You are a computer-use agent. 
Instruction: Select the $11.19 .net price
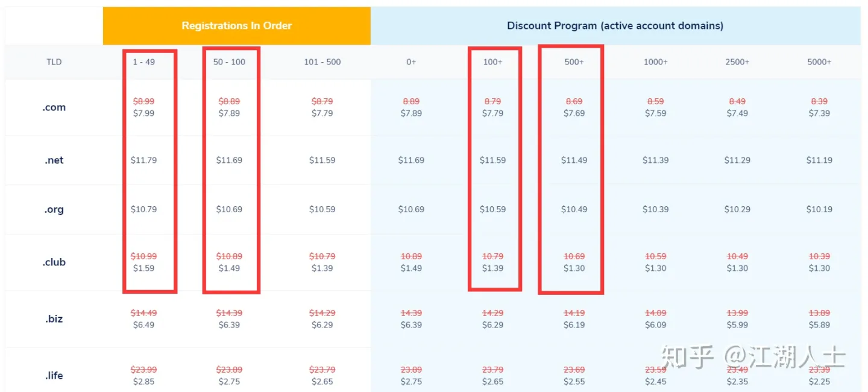819,160
